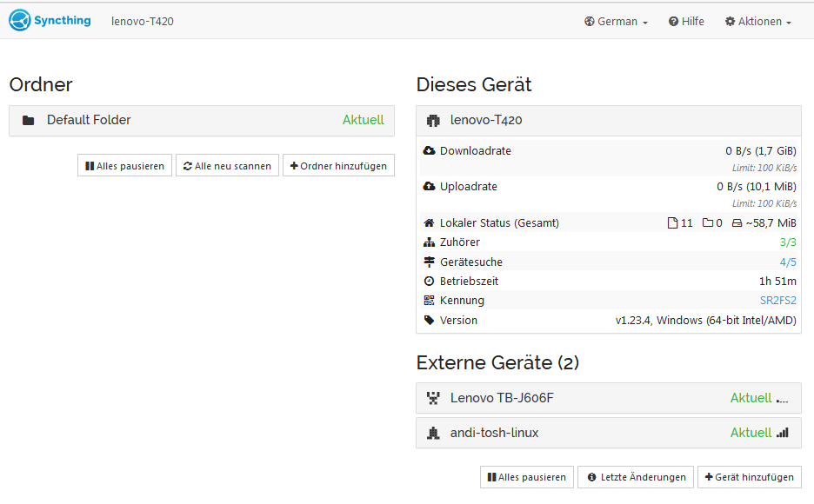Click the file count icon showing 11

coord(672,223)
